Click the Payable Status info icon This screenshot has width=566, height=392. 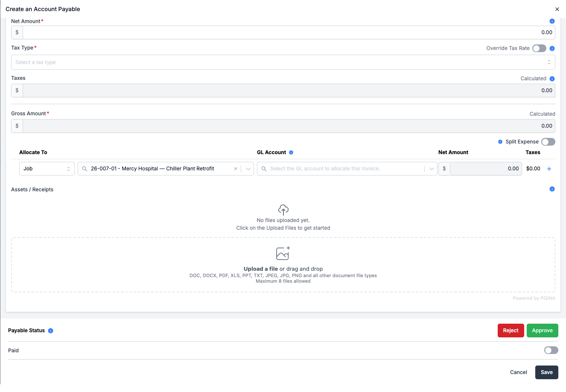50,331
